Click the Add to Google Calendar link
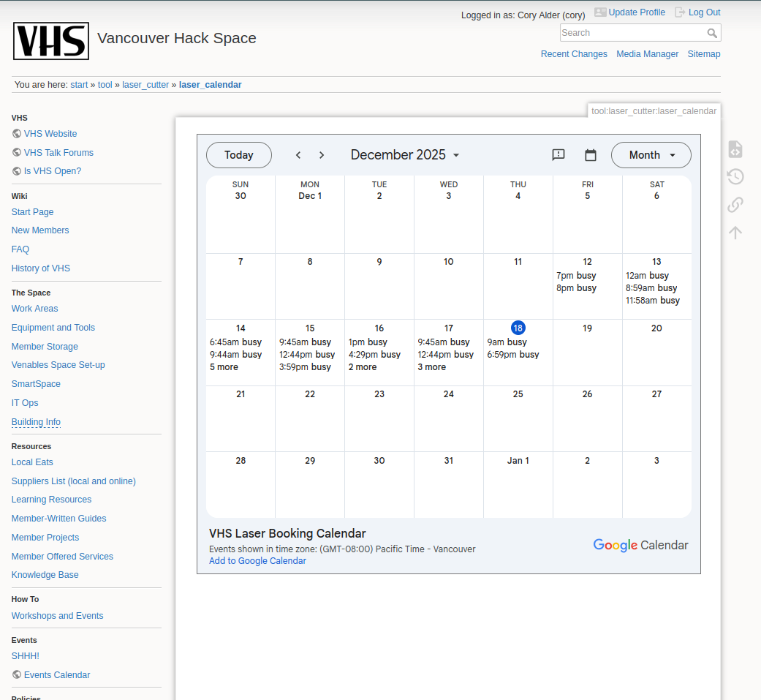761x700 pixels. point(257,561)
